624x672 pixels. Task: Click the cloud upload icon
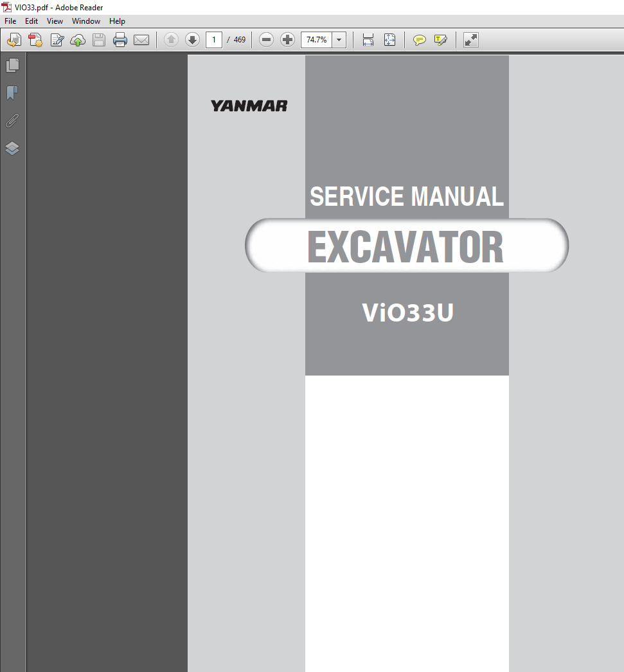[78, 41]
